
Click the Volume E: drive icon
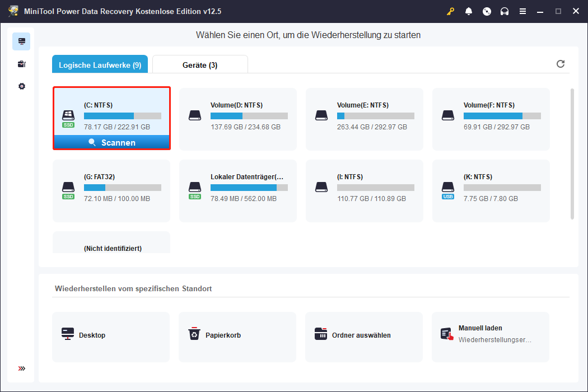pos(321,115)
